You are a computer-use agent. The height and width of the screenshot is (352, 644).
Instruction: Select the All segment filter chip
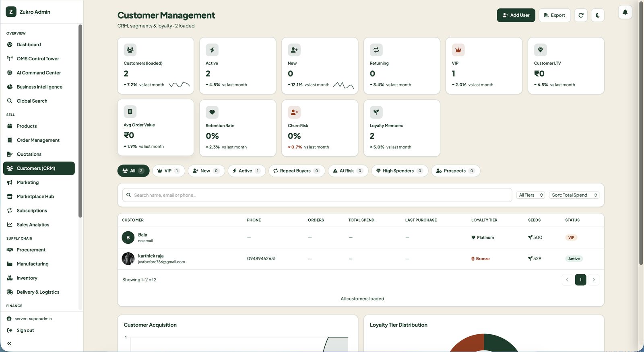point(133,171)
